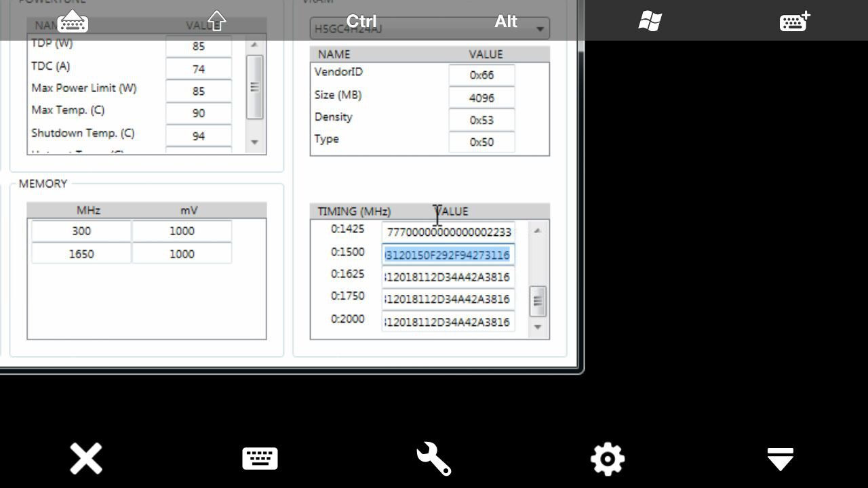Tap the Shift up-arrow key icon
This screenshot has height=488, width=868.
point(216,21)
